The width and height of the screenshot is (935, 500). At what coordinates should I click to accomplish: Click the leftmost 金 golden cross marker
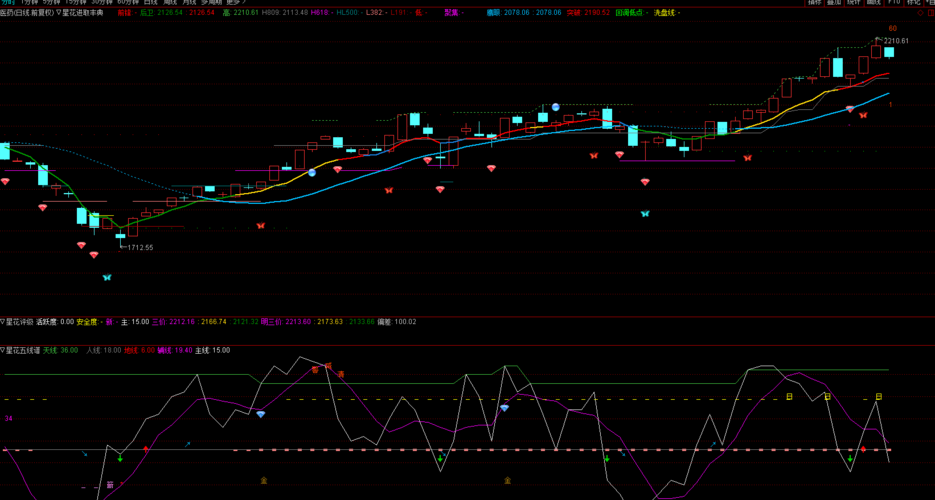click(x=264, y=479)
